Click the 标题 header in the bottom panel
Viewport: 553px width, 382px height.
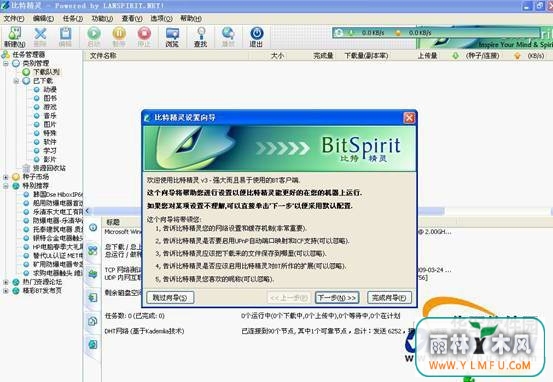pyautogui.click(x=113, y=222)
